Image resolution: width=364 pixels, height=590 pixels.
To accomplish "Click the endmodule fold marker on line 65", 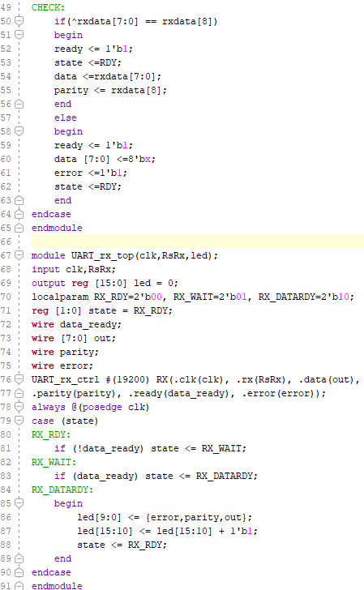I will (x=19, y=228).
